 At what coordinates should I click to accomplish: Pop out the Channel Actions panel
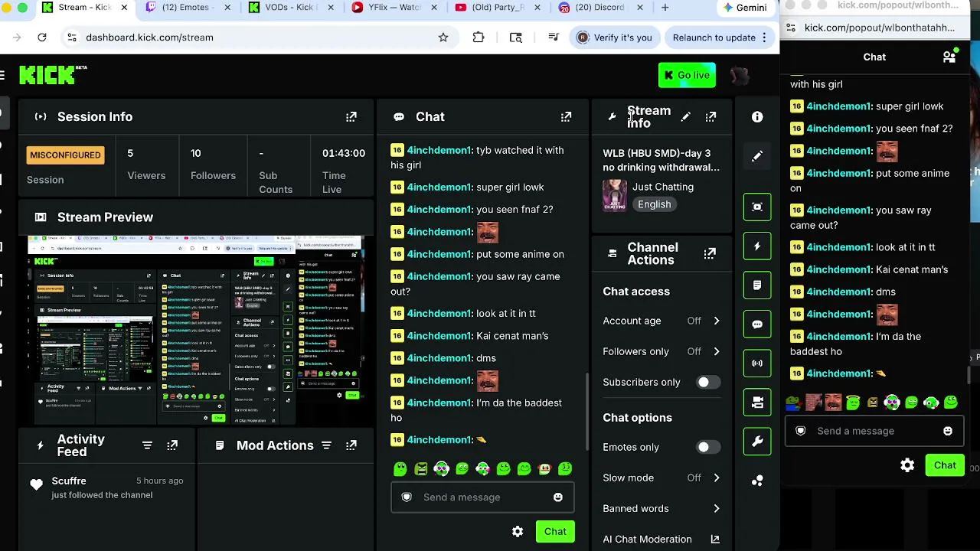710,253
